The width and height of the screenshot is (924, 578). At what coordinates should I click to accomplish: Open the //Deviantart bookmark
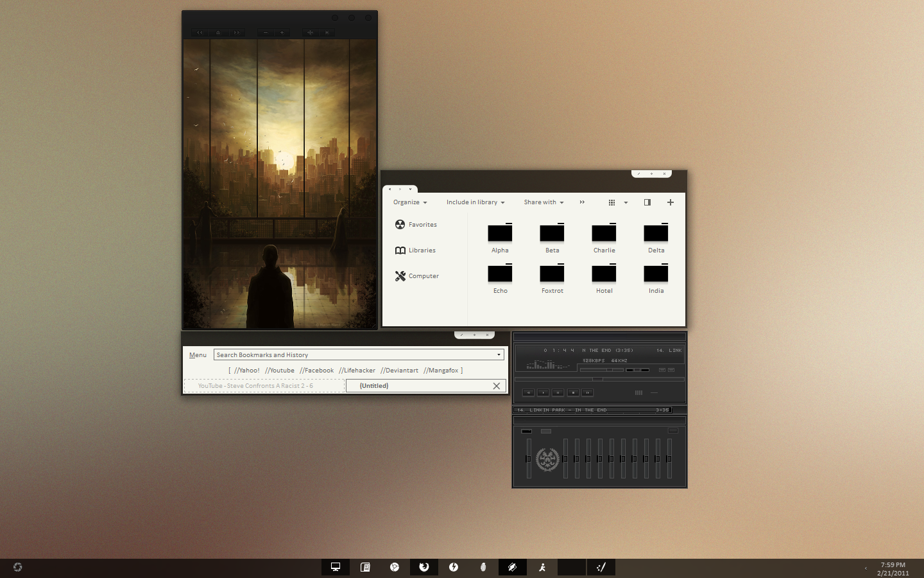(x=399, y=371)
